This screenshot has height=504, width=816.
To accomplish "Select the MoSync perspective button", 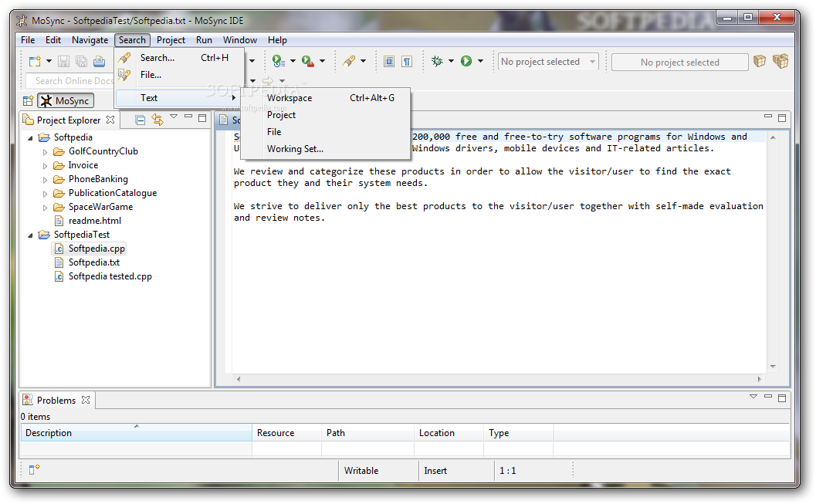I will [x=66, y=100].
